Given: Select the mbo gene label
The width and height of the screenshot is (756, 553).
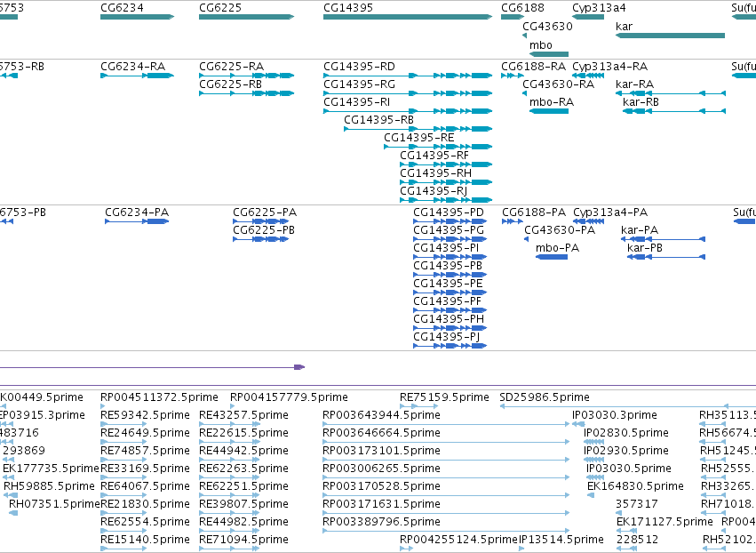Looking at the screenshot, I should point(540,45).
